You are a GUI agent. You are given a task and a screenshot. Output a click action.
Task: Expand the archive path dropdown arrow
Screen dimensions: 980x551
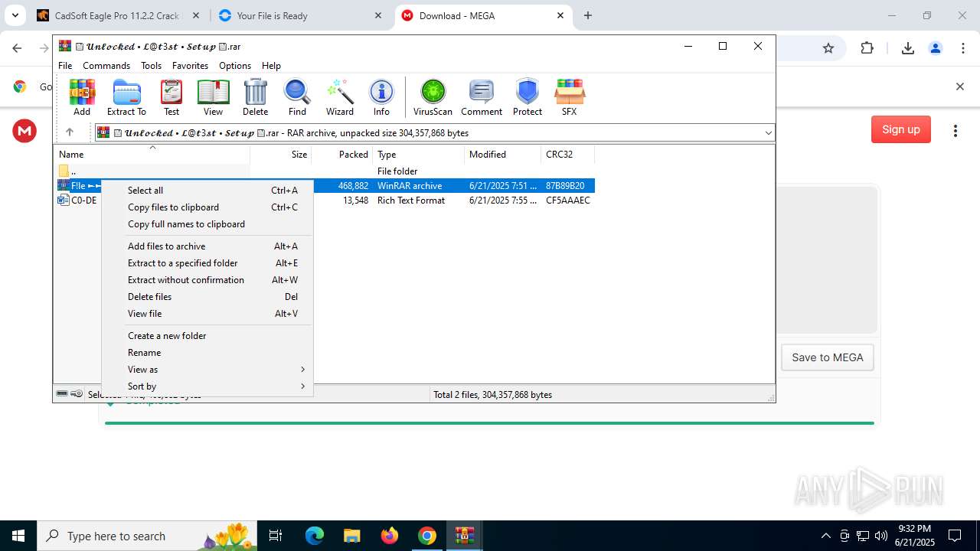click(x=768, y=133)
